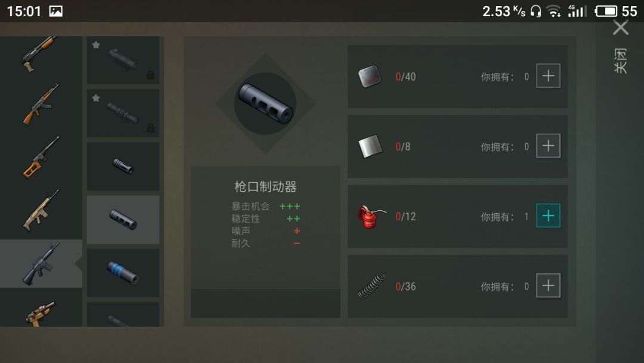Pick the brass pistol at the bottom of the list

click(x=41, y=313)
